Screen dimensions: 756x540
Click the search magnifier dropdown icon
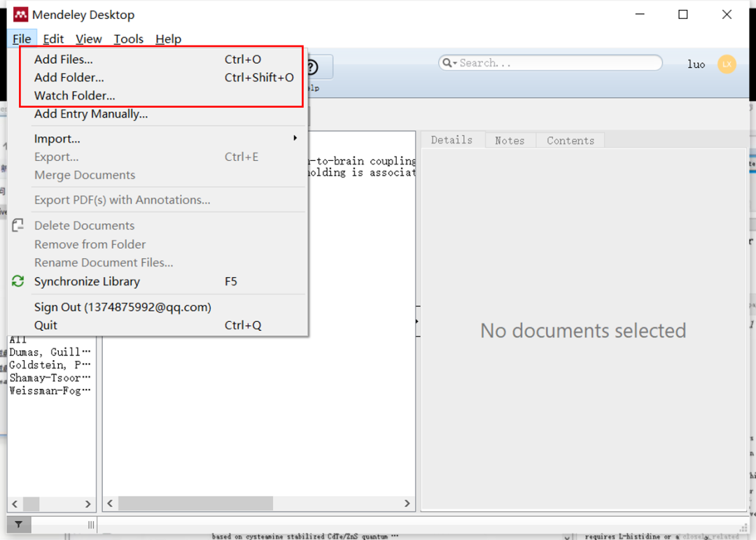[449, 63]
